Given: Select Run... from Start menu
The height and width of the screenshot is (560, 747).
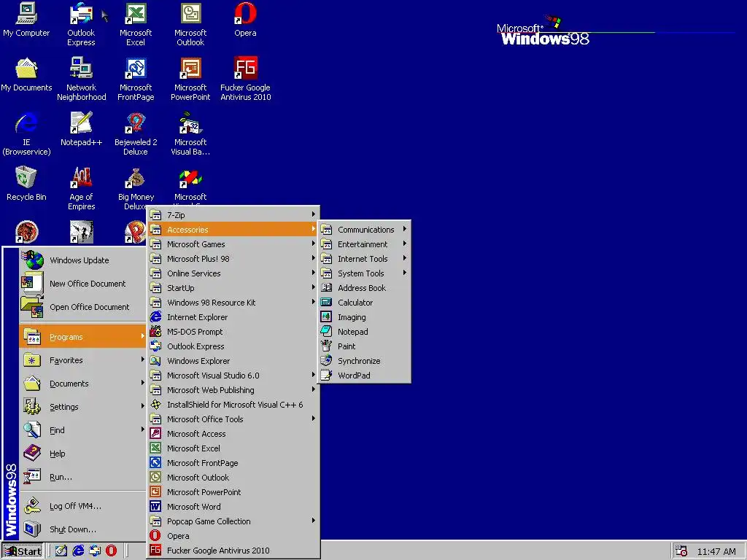Looking at the screenshot, I should pos(82,477).
